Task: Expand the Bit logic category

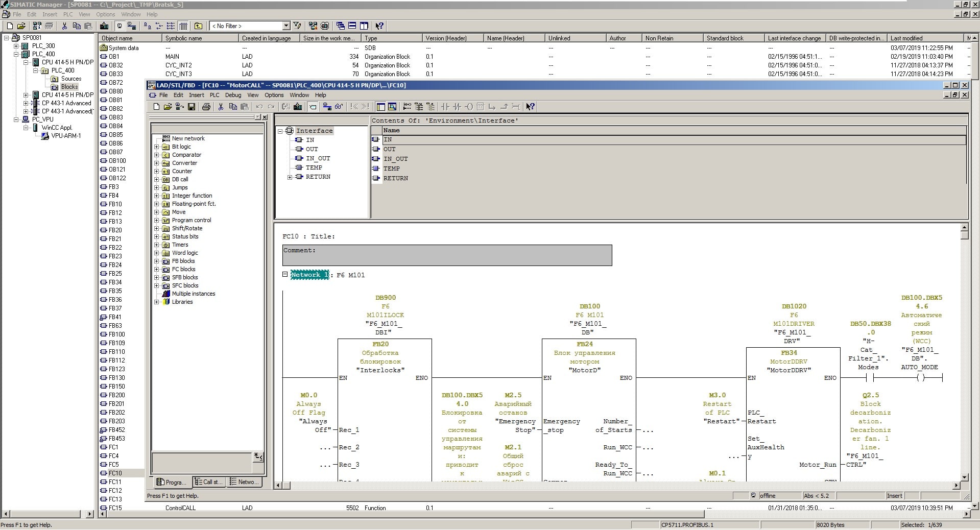Action: (157, 147)
